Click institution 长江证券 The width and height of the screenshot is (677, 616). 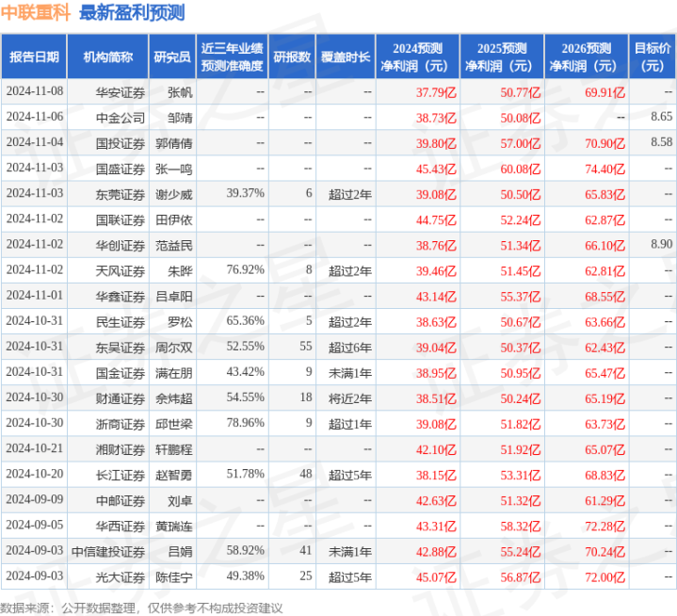coord(120,475)
